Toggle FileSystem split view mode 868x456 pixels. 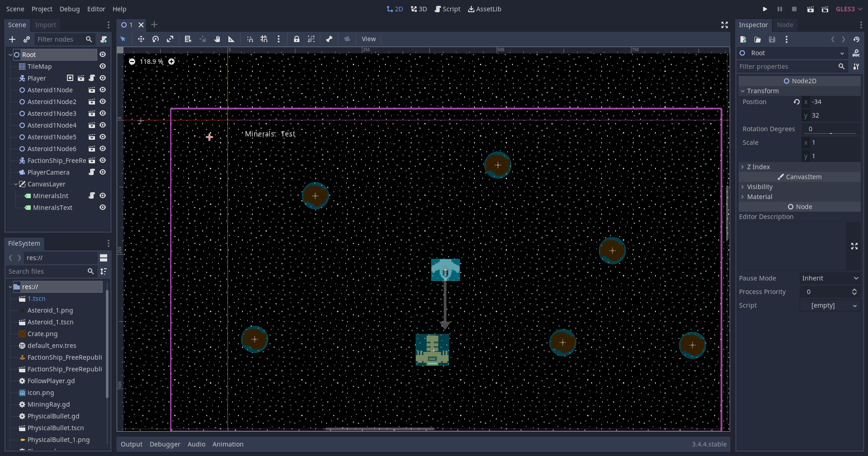[x=104, y=258]
